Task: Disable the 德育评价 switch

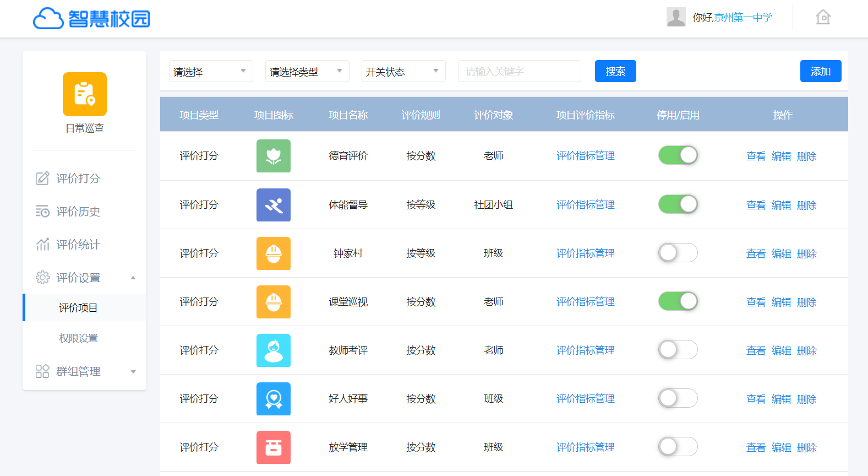Action: click(x=678, y=155)
